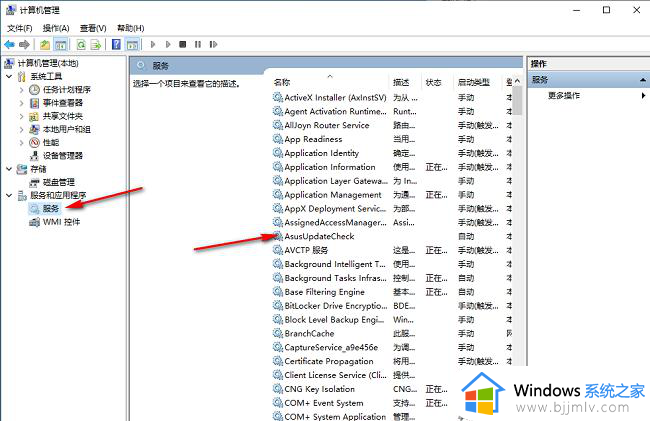This screenshot has height=421, width=650.
Task: Select Local Users and Groups (本地用户和组)
Action: point(67,129)
